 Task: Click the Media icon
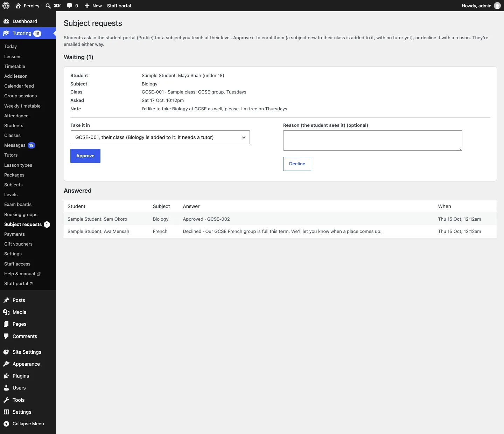click(6, 312)
